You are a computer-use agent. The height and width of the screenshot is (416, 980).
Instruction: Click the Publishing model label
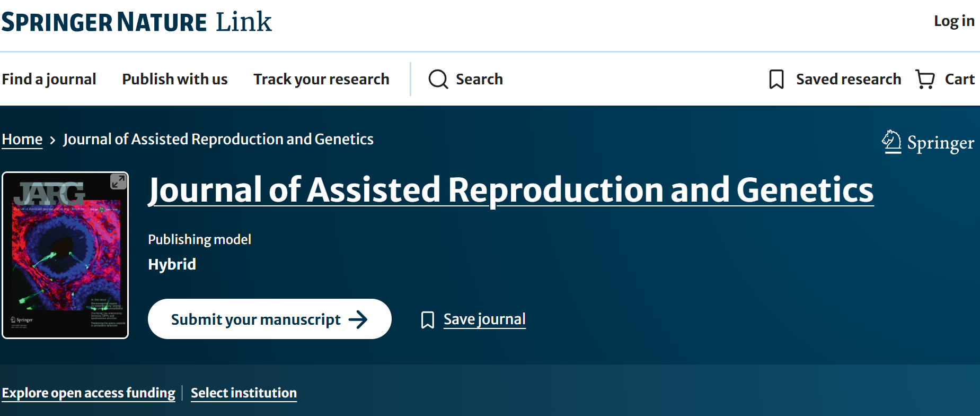[x=199, y=239]
